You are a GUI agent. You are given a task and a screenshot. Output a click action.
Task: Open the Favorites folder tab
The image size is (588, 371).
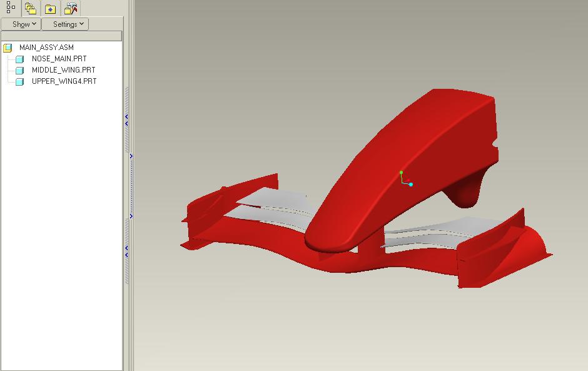(50, 9)
